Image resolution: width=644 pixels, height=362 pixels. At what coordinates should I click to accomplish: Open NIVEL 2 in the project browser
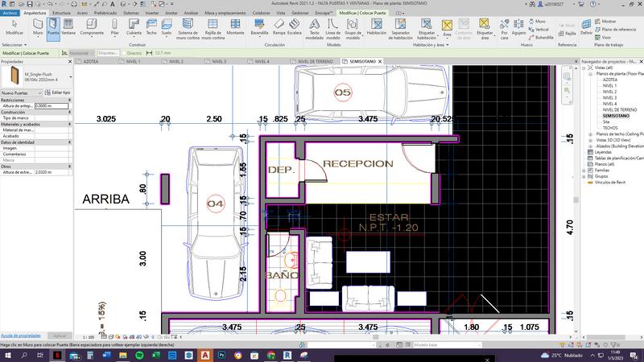pos(609,92)
